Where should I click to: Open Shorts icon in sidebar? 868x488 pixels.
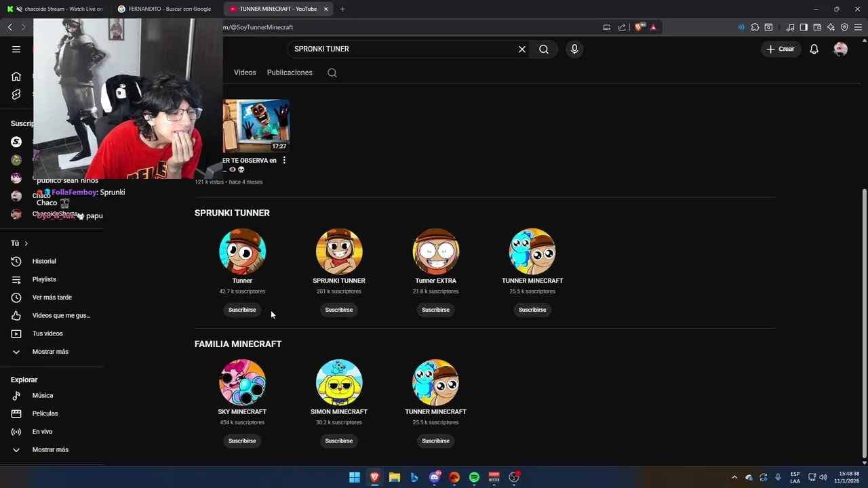[x=16, y=94]
